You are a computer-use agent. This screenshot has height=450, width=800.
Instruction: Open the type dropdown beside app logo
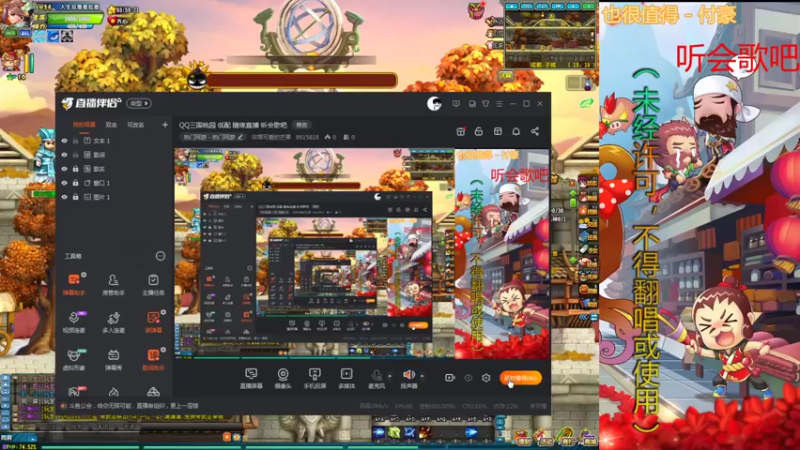(138, 104)
